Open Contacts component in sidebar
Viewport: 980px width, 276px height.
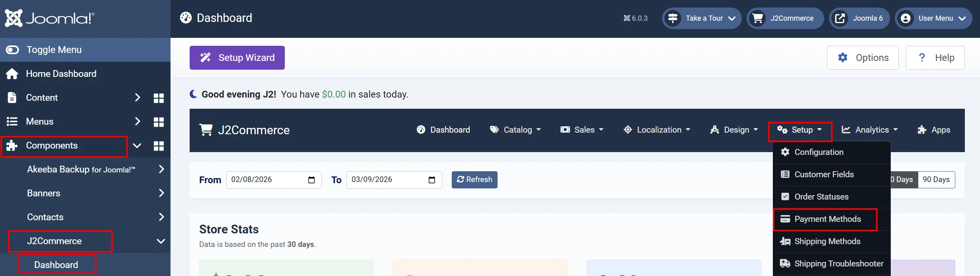pos(45,217)
